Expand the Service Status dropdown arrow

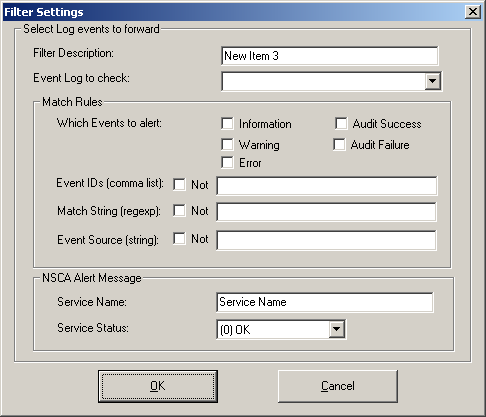click(337, 329)
